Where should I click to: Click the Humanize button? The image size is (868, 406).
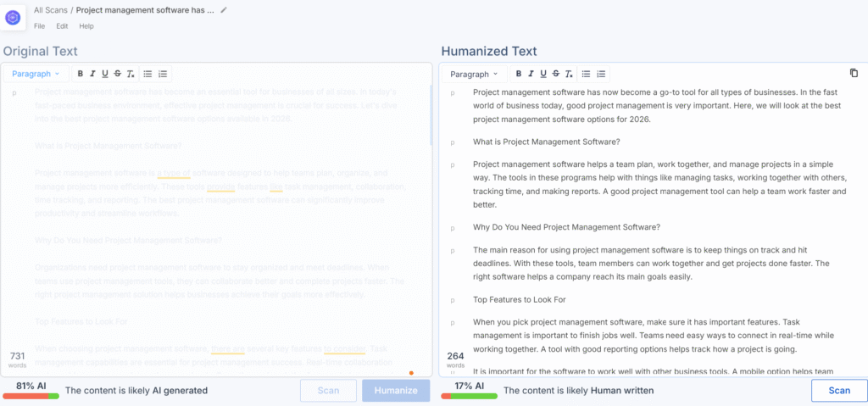395,391
